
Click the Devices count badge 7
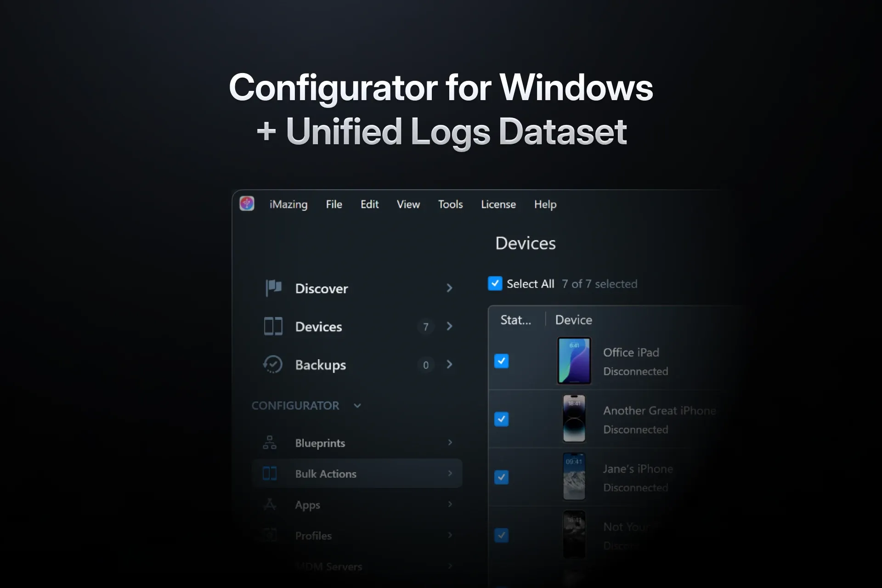pos(426,327)
